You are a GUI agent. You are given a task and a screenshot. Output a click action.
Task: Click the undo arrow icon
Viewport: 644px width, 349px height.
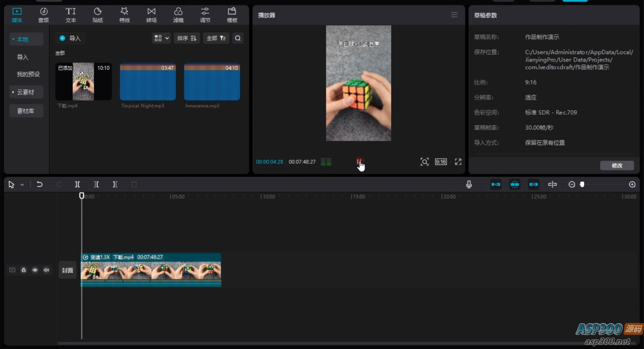coord(40,185)
